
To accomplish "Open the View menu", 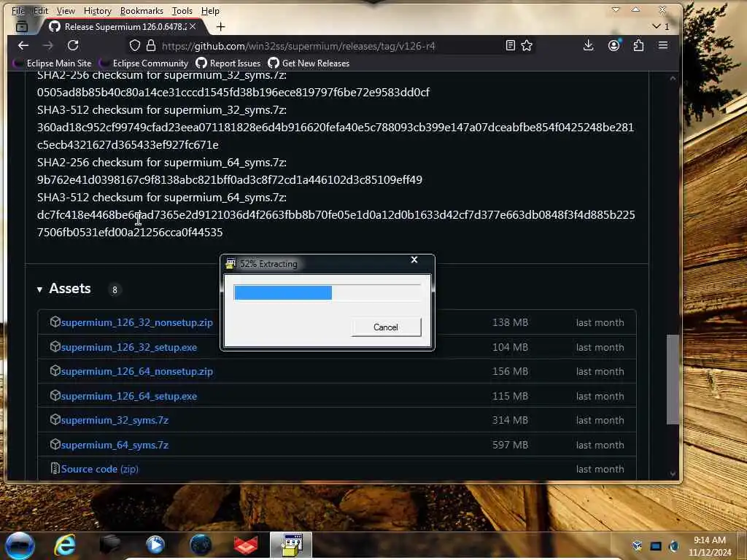I will coord(66,10).
